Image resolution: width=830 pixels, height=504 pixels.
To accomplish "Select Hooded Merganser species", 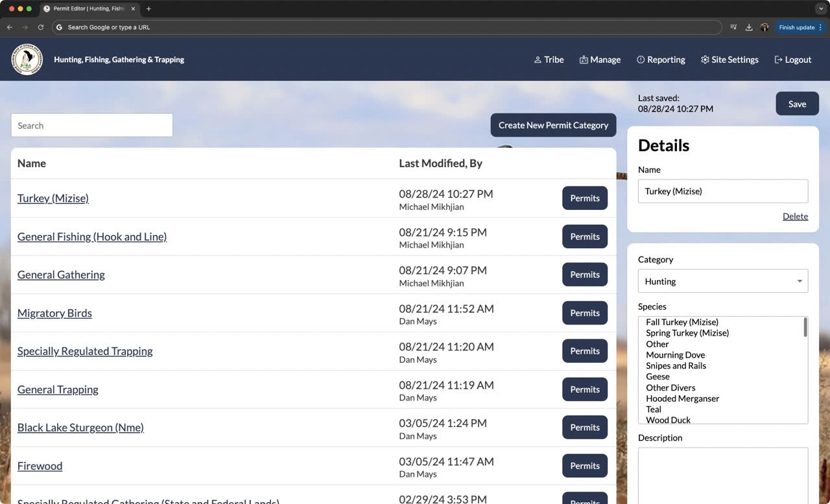I will point(682,398).
